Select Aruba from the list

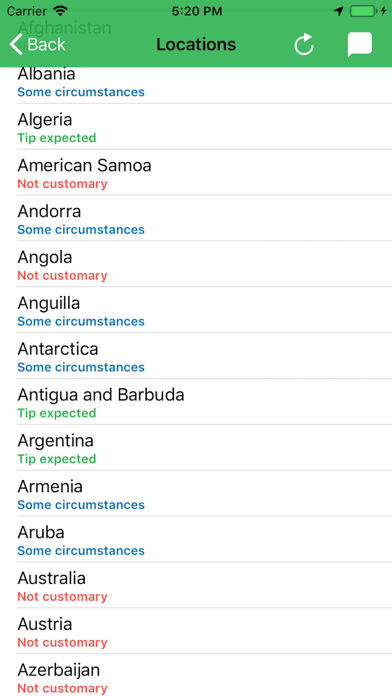(x=204, y=539)
